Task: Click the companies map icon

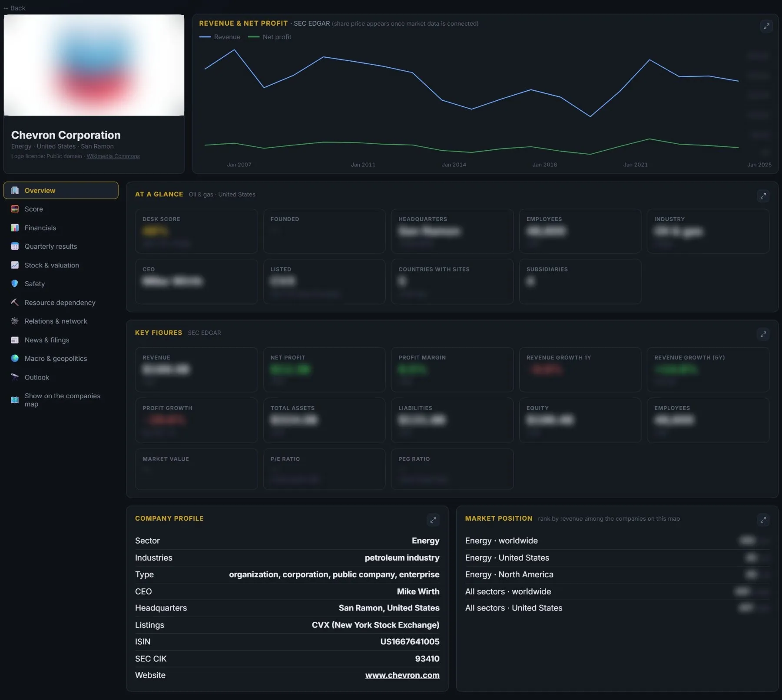Action: point(15,400)
